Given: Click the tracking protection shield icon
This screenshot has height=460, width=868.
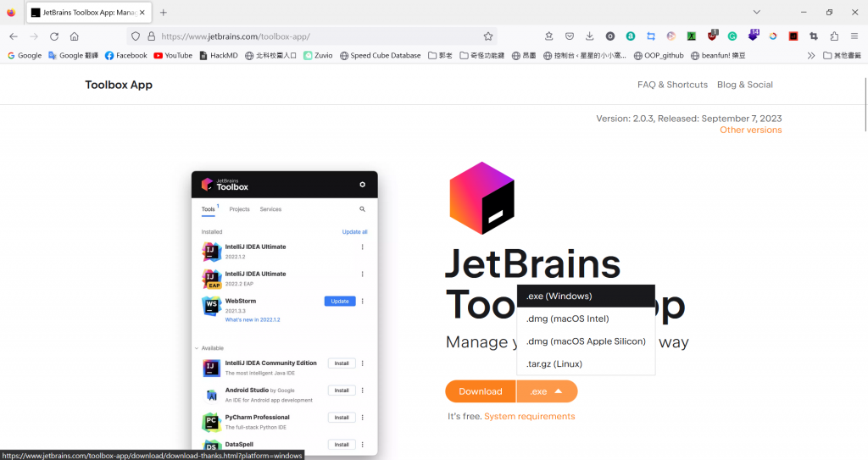Looking at the screenshot, I should (x=136, y=36).
